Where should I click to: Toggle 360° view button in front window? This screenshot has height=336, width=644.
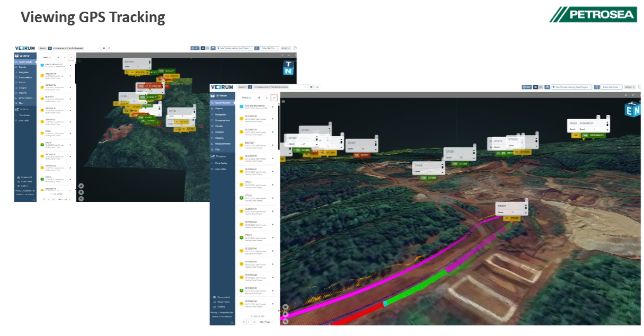(526, 87)
